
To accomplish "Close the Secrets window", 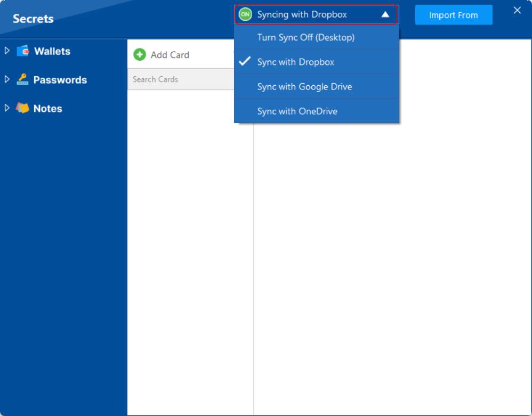I will pyautogui.click(x=517, y=10).
